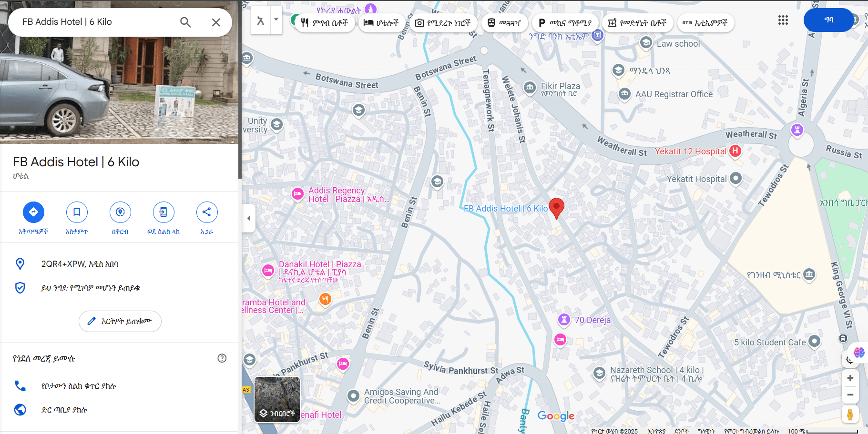This screenshot has width=868, height=434.
Task: Zoom in with the plus button
Action: tap(850, 378)
